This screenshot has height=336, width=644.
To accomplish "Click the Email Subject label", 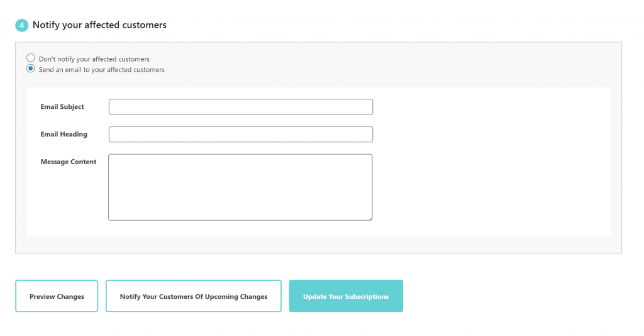I will tap(62, 107).
